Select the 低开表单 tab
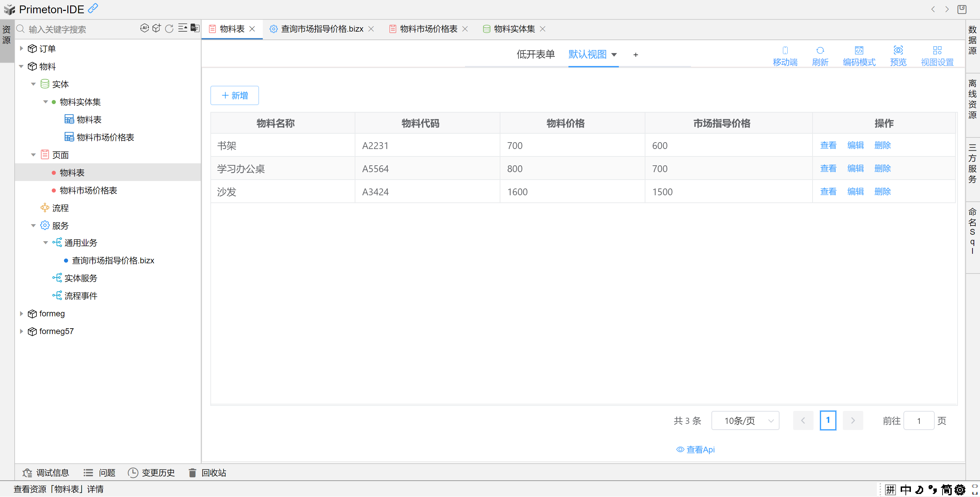980x497 pixels. [x=535, y=54]
